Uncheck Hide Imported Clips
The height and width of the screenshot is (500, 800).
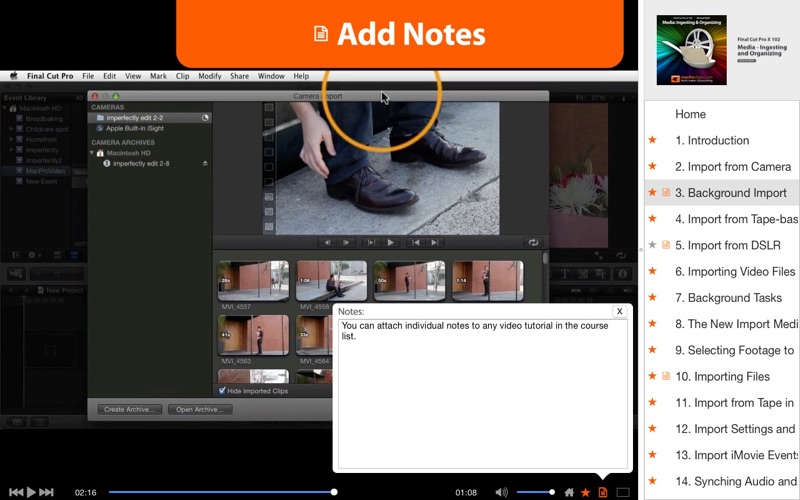(222, 391)
